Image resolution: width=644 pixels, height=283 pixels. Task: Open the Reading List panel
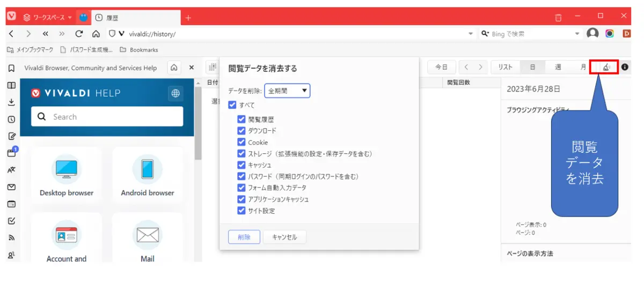click(x=11, y=85)
